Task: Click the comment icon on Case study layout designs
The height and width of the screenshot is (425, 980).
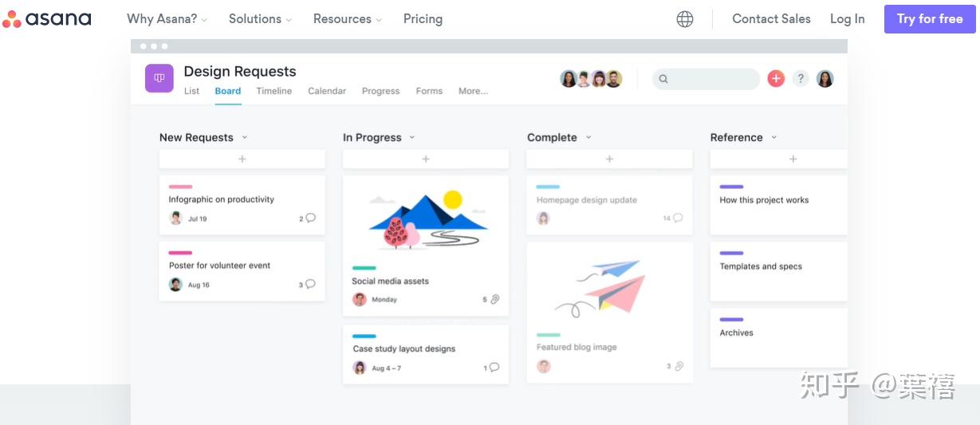Action: pyautogui.click(x=494, y=368)
